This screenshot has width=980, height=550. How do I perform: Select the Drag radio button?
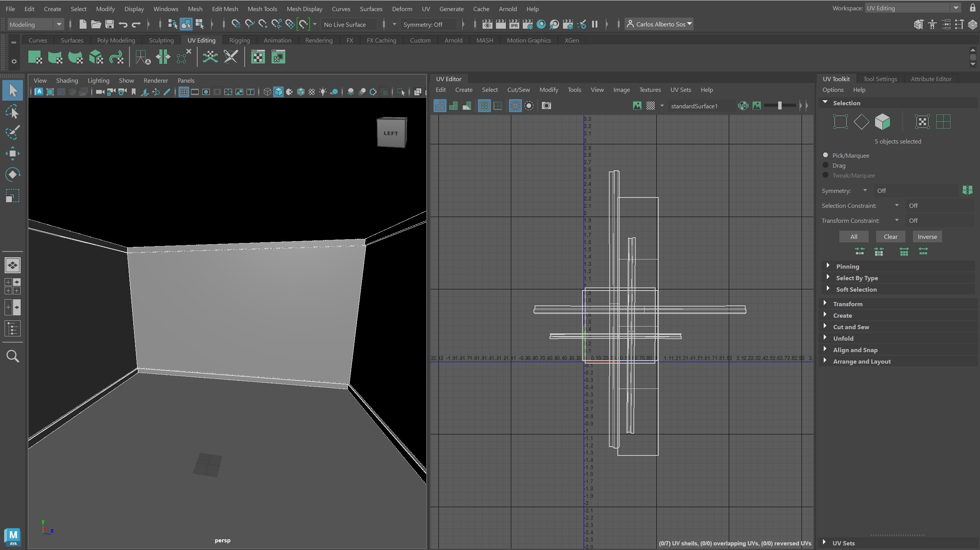coord(825,165)
